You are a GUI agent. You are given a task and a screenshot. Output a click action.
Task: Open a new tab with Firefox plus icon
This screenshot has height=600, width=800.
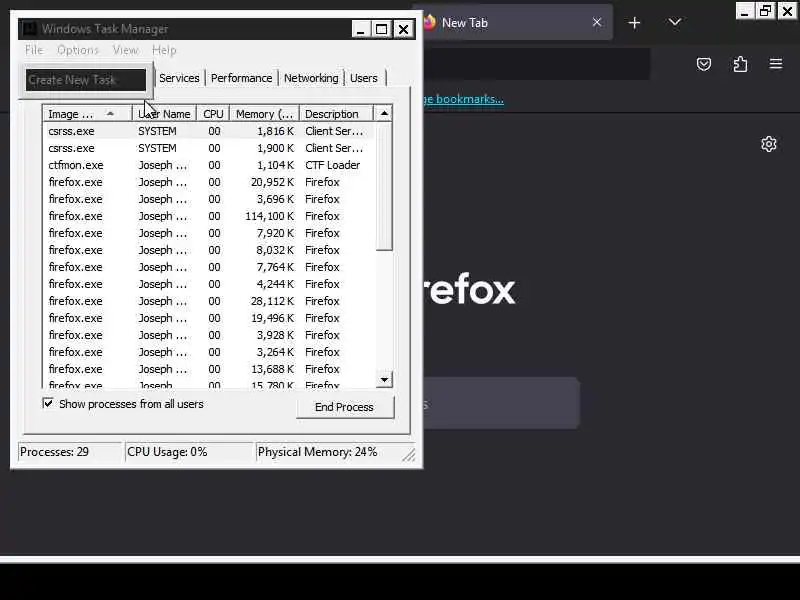(x=634, y=23)
